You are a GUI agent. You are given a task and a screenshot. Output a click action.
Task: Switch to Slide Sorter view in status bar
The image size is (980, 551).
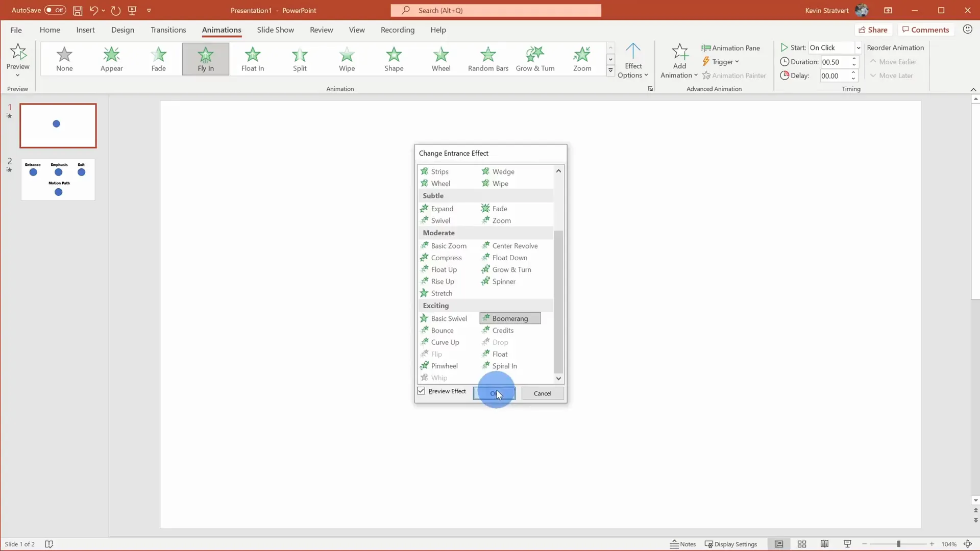click(x=801, y=544)
